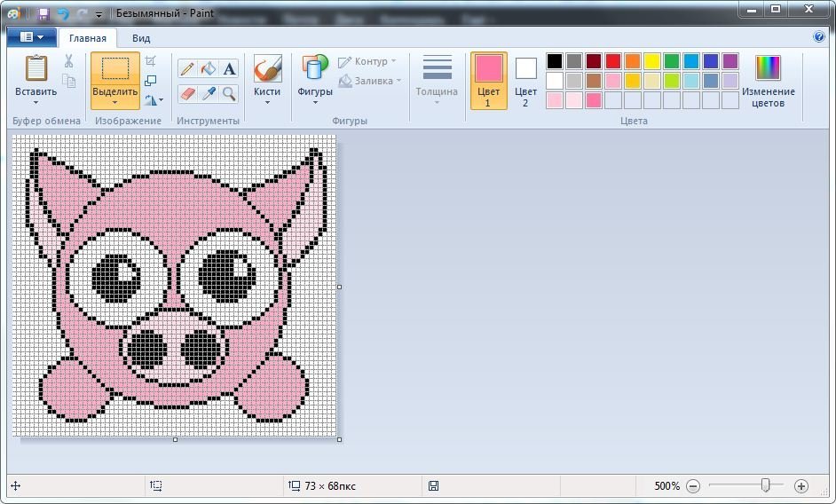Activate the Color picker eyedropper tool
Screen dimensions: 836x504
tap(209, 93)
